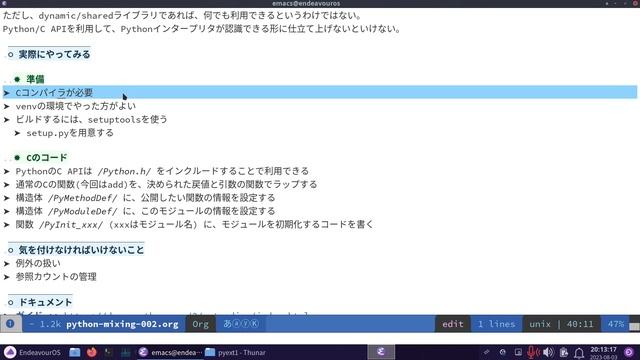Image resolution: width=640 pixels, height=360 pixels.
Task: Toggle the red microphone tray icon
Action: coord(533,352)
